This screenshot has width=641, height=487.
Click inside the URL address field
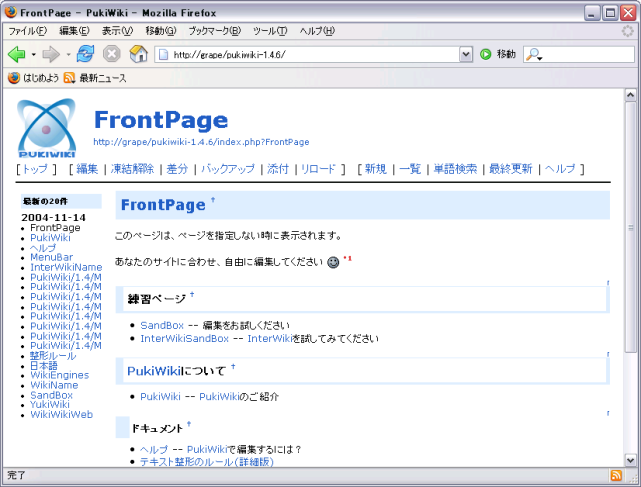(x=300, y=54)
